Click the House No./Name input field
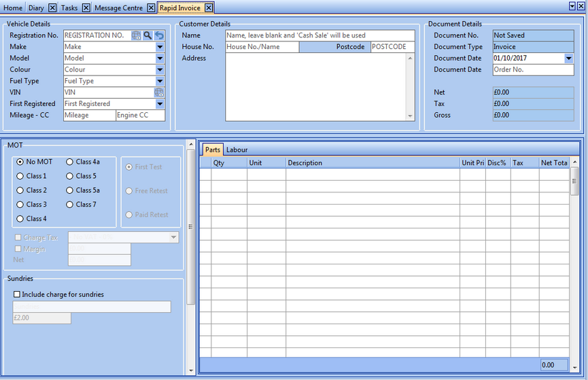The width and height of the screenshot is (588, 380). point(262,47)
